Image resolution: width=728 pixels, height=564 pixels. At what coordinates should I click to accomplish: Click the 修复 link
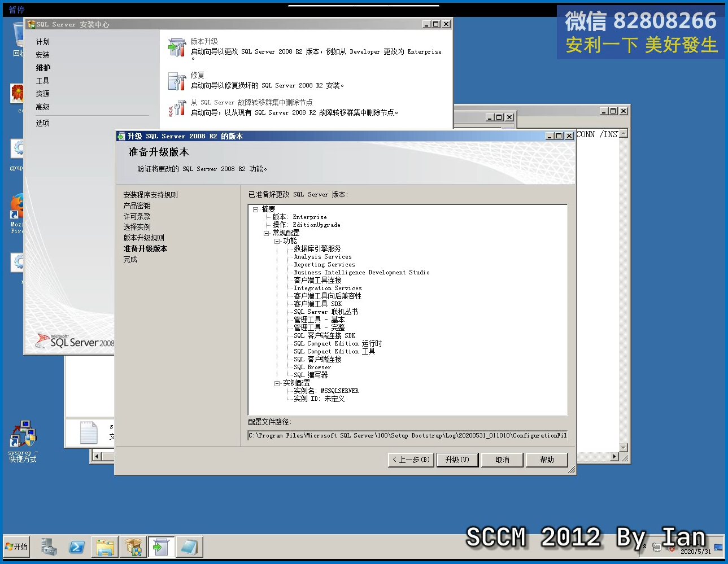[x=197, y=75]
